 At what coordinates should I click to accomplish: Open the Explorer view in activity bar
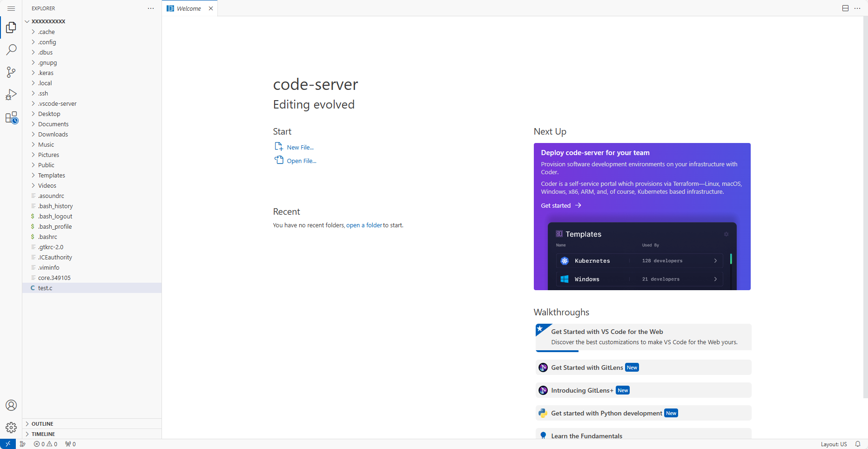pyautogui.click(x=11, y=27)
